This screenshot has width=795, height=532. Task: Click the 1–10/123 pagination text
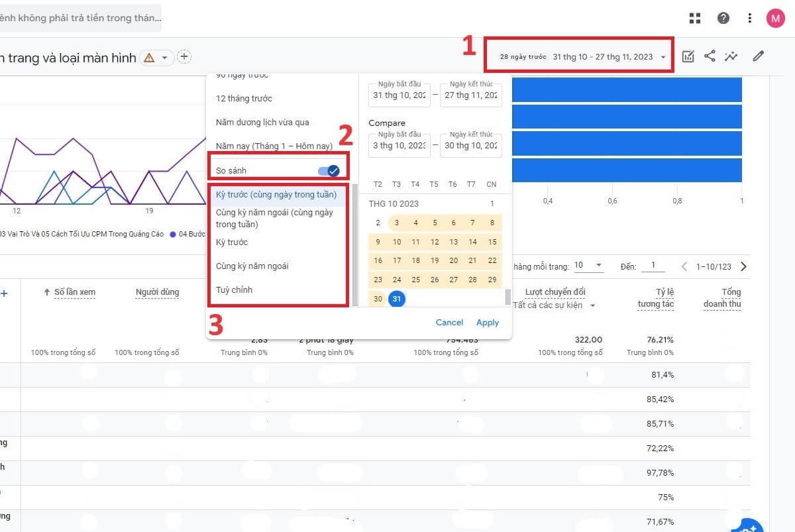714,266
